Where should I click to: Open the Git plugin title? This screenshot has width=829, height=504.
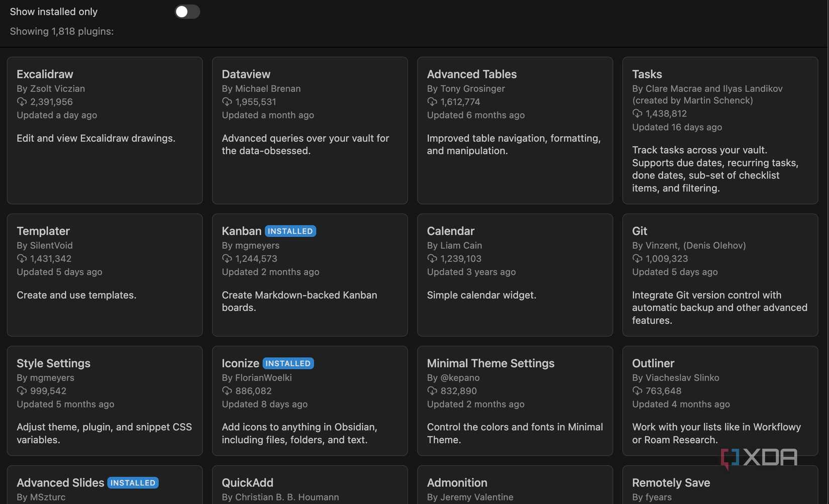coord(640,231)
